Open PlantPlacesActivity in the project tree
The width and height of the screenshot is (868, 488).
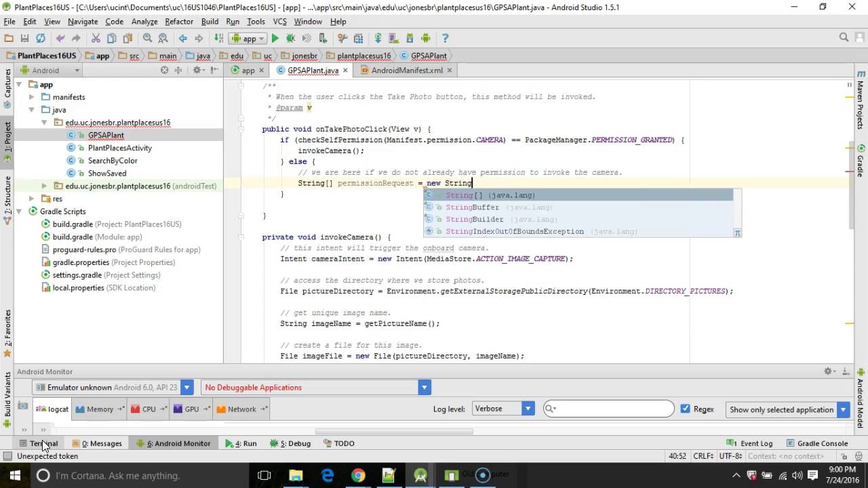click(x=119, y=148)
